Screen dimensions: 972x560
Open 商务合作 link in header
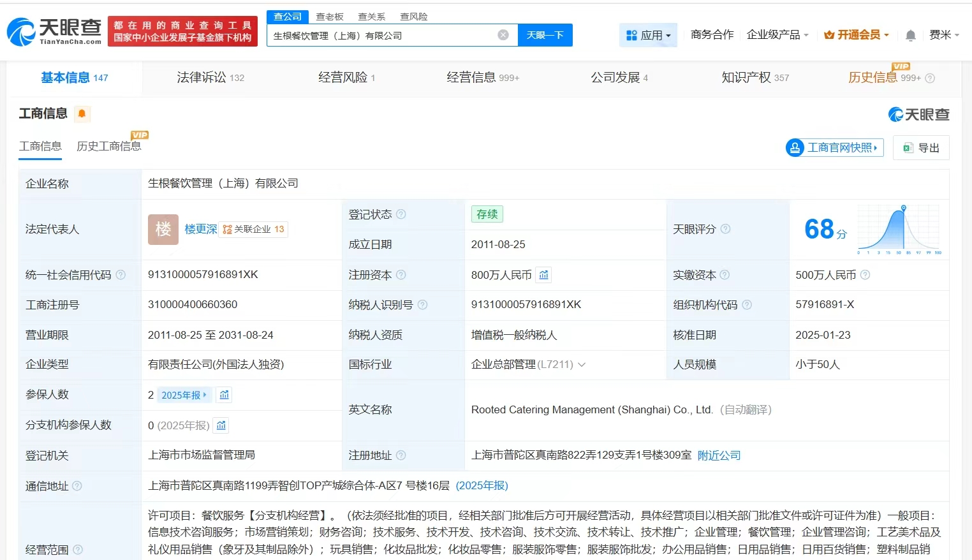(x=712, y=34)
